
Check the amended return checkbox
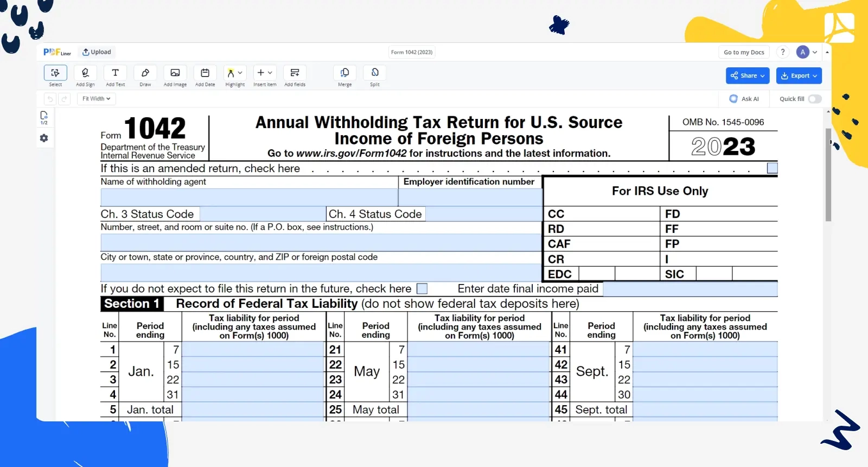coord(772,168)
